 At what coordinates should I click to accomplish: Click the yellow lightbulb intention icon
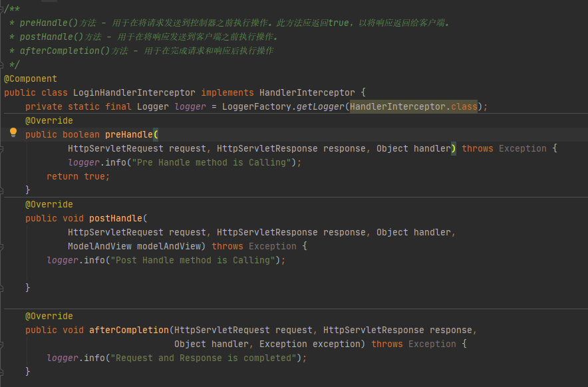(13, 133)
